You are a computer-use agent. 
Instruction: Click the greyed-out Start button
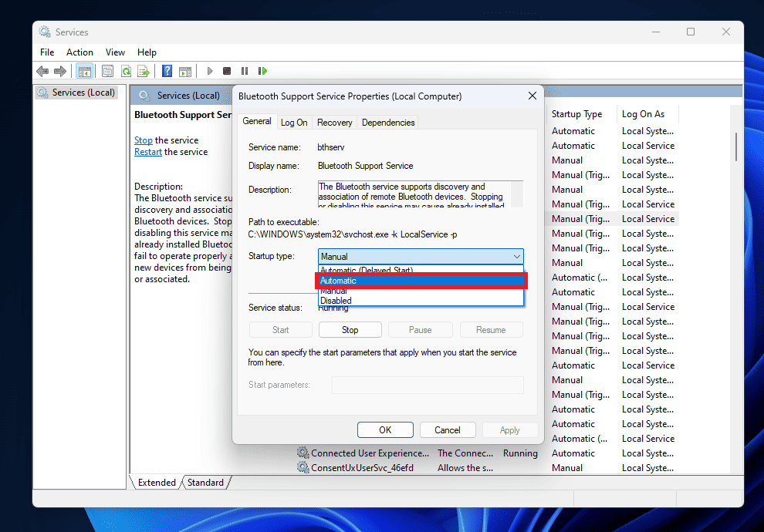click(x=281, y=330)
